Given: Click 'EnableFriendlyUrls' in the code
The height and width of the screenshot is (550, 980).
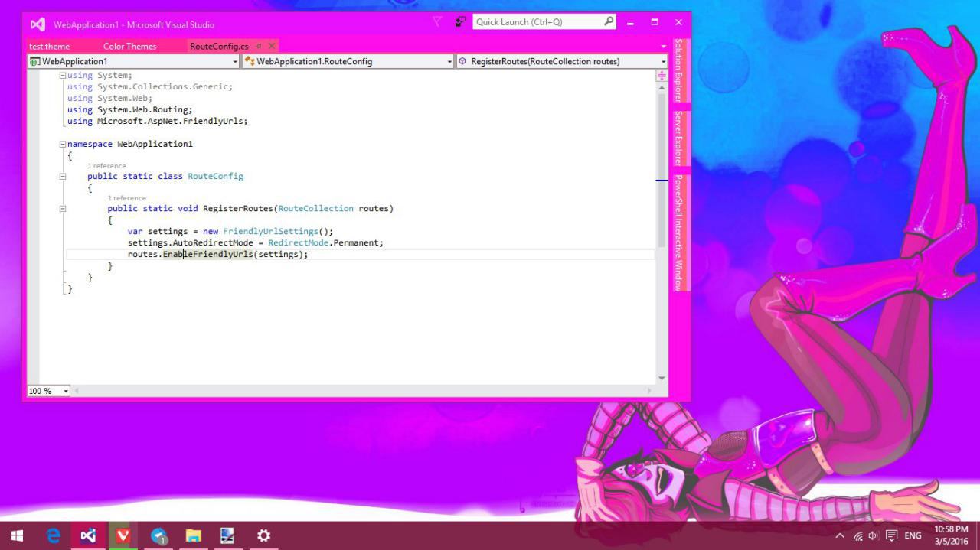Looking at the screenshot, I should pos(207,254).
